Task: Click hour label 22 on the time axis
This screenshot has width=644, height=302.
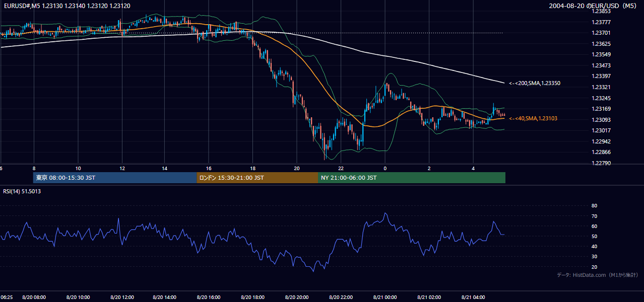Action: point(341,168)
